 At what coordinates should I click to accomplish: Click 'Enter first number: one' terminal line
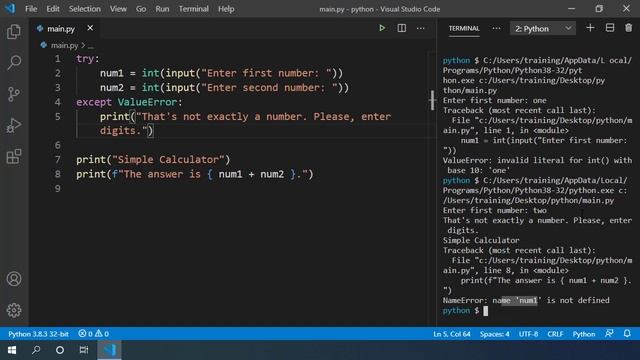(x=495, y=100)
